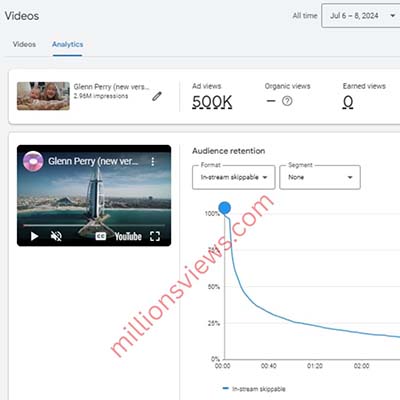The width and height of the screenshot is (400, 400).
Task: Open Organic views help question mark
Action: [x=287, y=101]
